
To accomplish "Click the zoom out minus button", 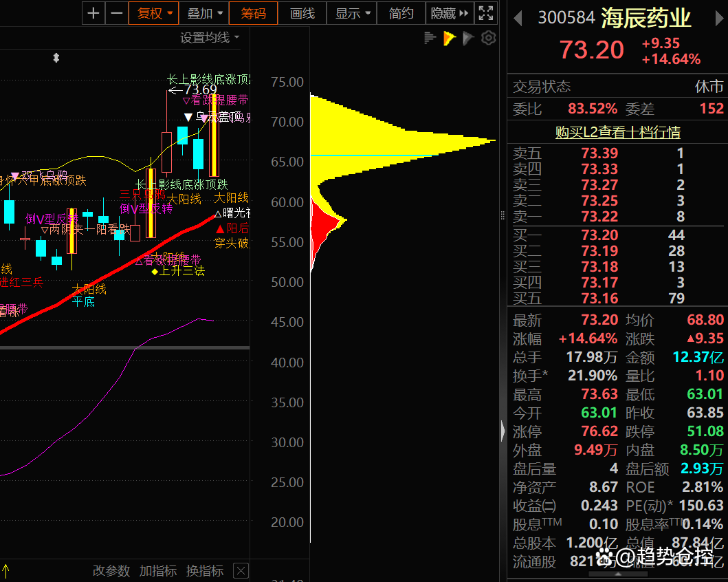I will click(x=117, y=13).
